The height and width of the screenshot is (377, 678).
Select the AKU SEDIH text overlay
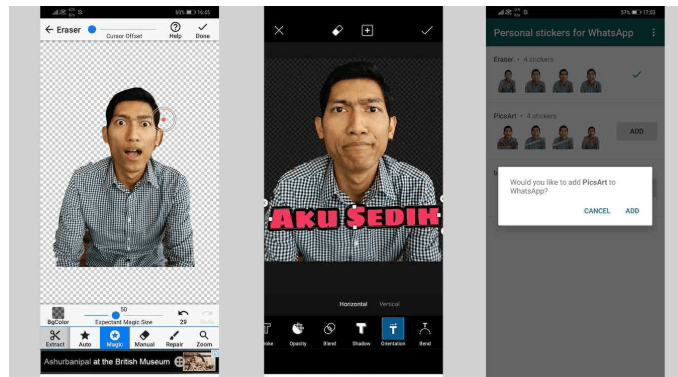(354, 217)
